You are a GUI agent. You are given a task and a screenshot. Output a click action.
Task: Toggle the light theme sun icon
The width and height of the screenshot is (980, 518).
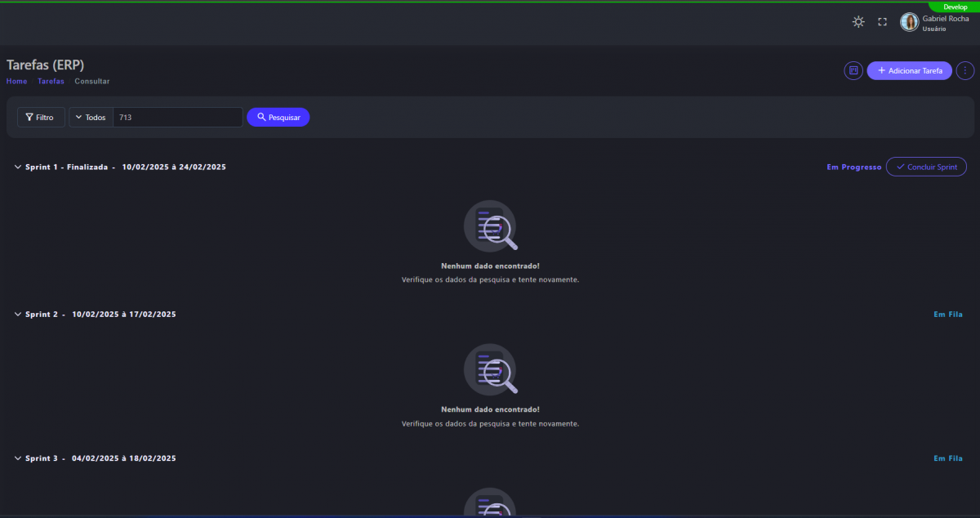pyautogui.click(x=858, y=22)
